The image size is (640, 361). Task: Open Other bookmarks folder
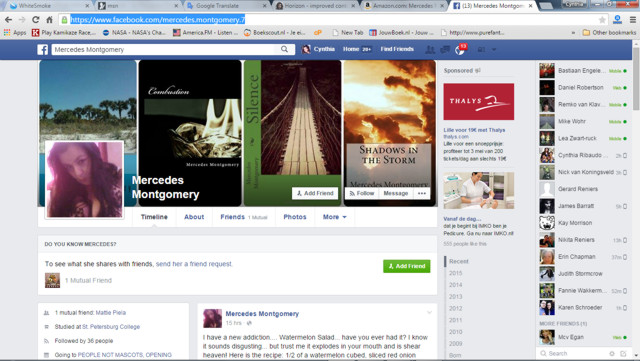pyautogui.click(x=609, y=33)
